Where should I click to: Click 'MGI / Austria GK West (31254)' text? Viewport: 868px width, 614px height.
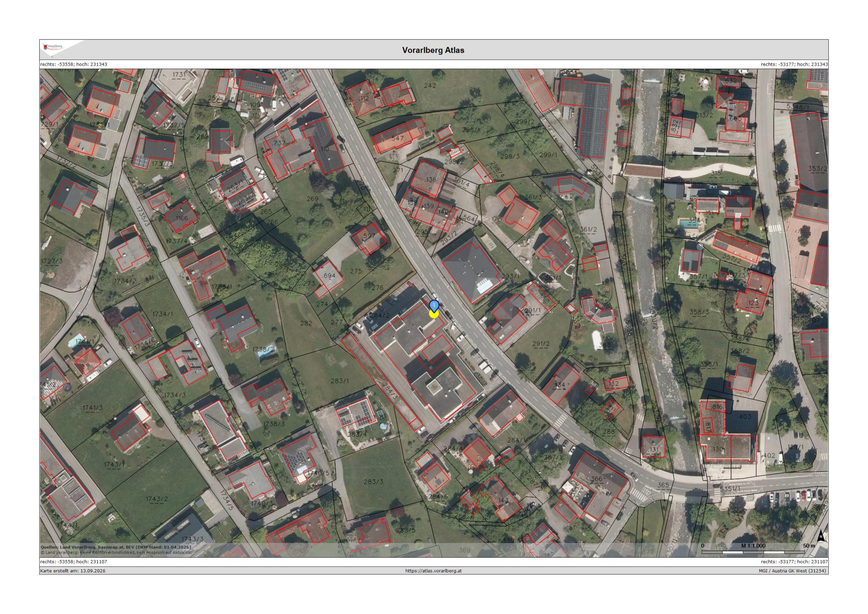792,571
